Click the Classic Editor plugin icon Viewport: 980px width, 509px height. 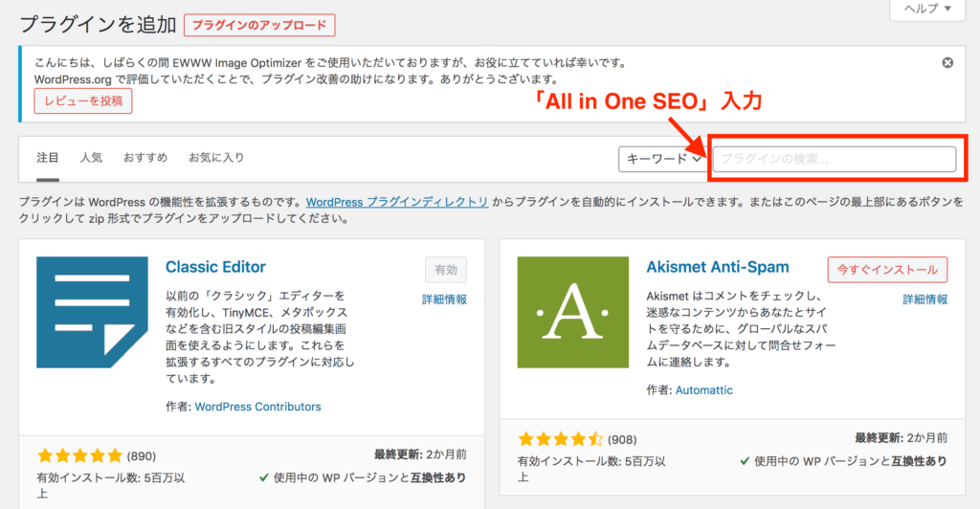[92, 312]
